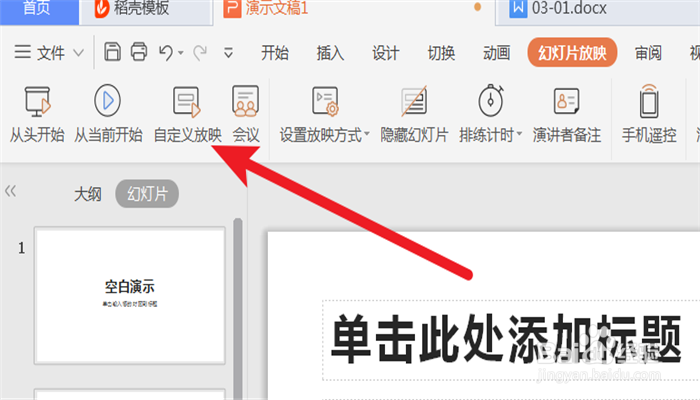The image size is (700, 400).
Task: Switch to the 开始 ribbon tab
Action: click(275, 53)
